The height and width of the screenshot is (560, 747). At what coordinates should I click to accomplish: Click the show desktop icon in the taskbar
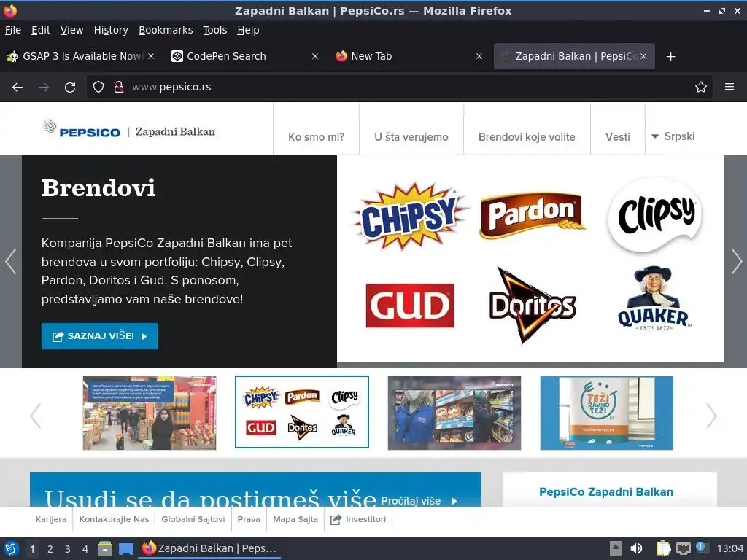[x=125, y=548]
